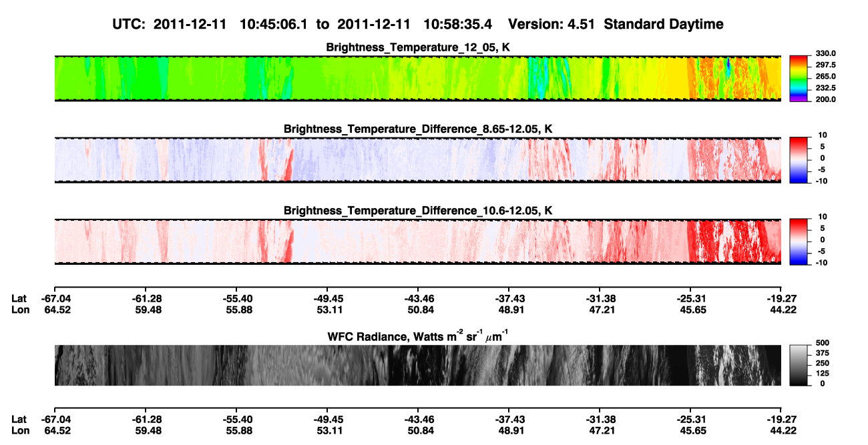Click latitude -31.38 on the lower axis
The image size is (868, 445).
(600, 419)
